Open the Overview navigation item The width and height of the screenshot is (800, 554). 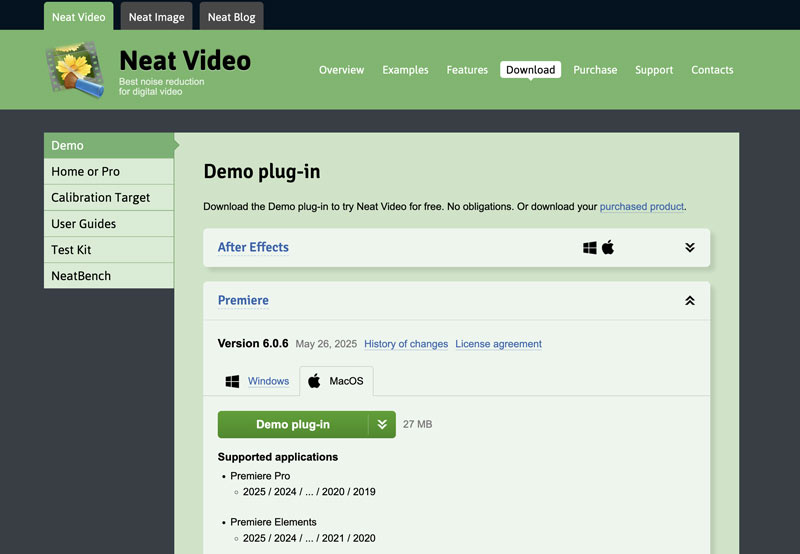[341, 70]
